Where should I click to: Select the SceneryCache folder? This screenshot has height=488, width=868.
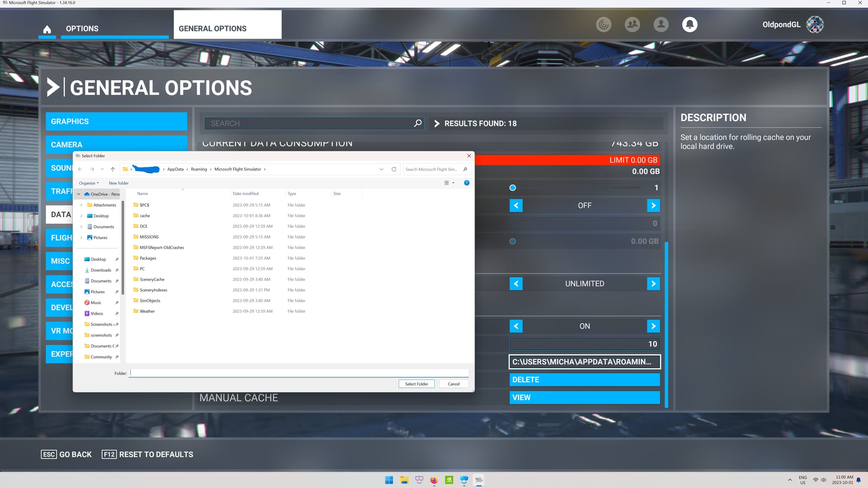[152, 280]
